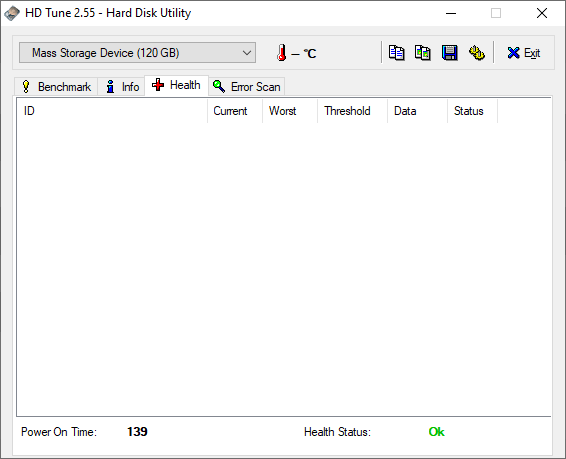
Task: Click the HD Tune title bar icon
Action: 12,13
